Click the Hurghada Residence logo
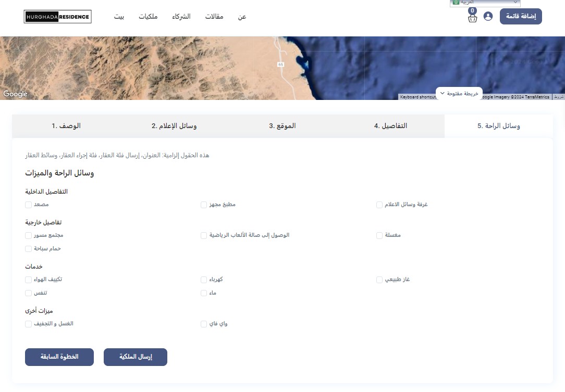565x392 pixels. 58,17
